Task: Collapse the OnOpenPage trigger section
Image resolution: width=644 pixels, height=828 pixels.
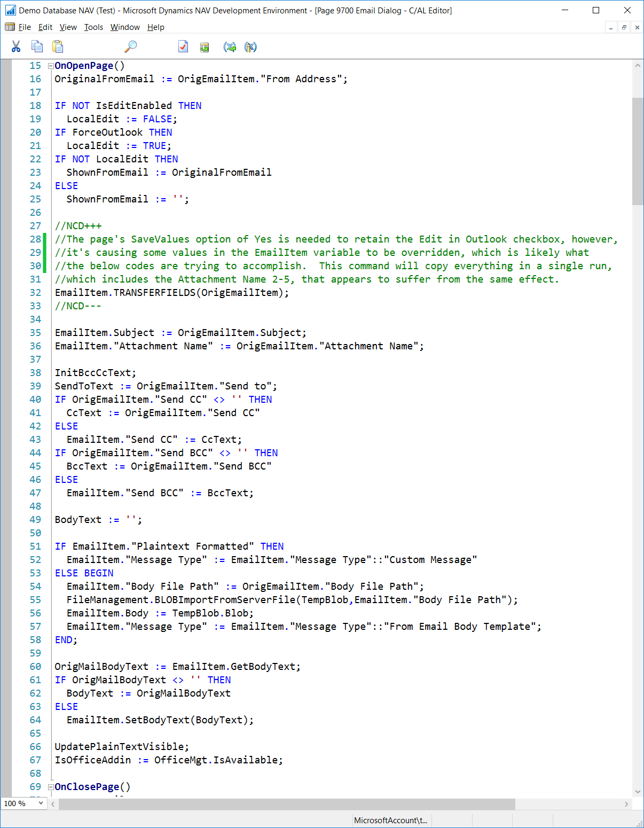Action: pyautogui.click(x=51, y=66)
